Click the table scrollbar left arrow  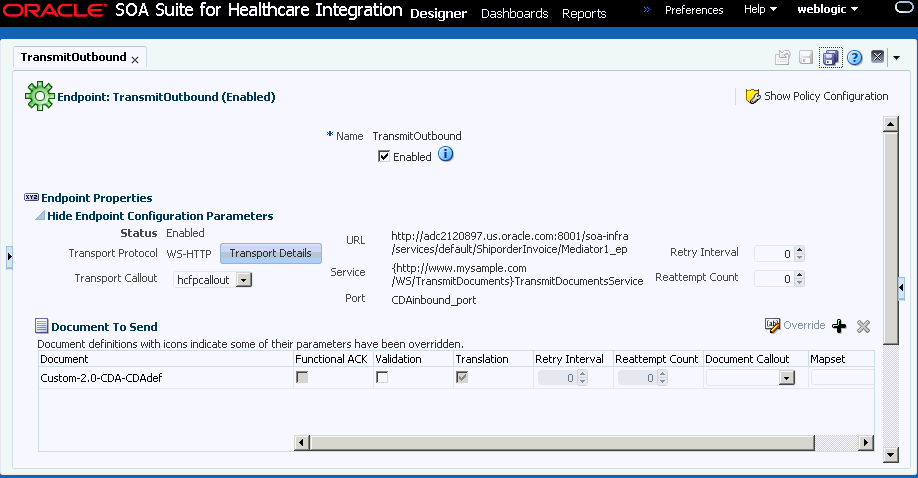302,443
